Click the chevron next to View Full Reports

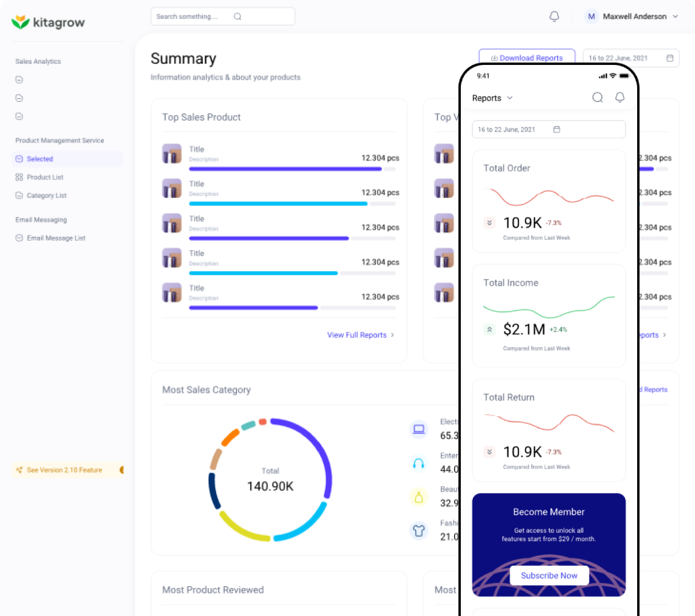coord(392,335)
